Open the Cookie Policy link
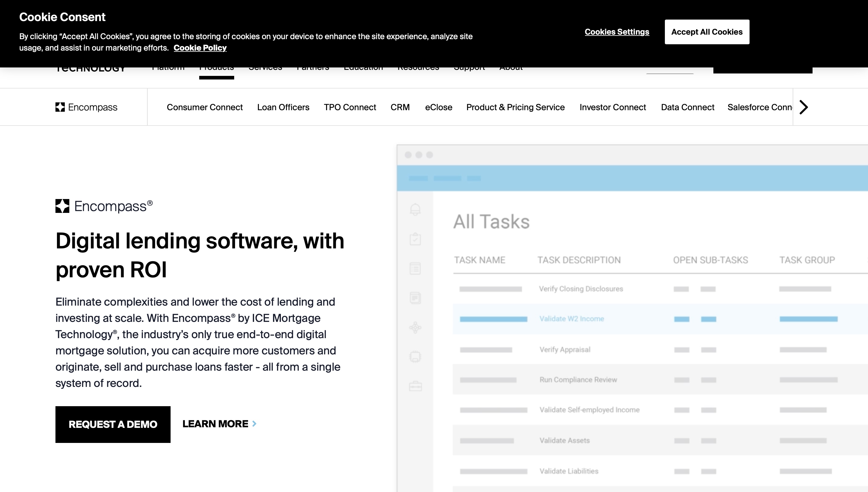 [x=200, y=48]
